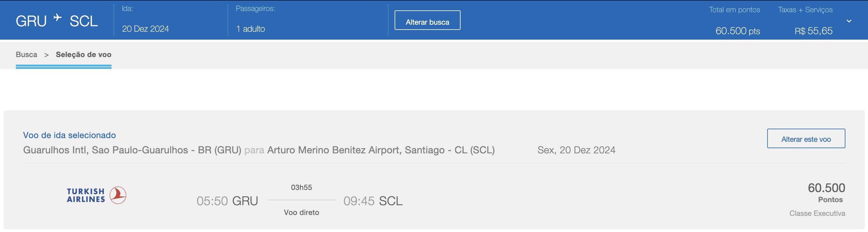Click the 60.500 pts total in header

737,31
